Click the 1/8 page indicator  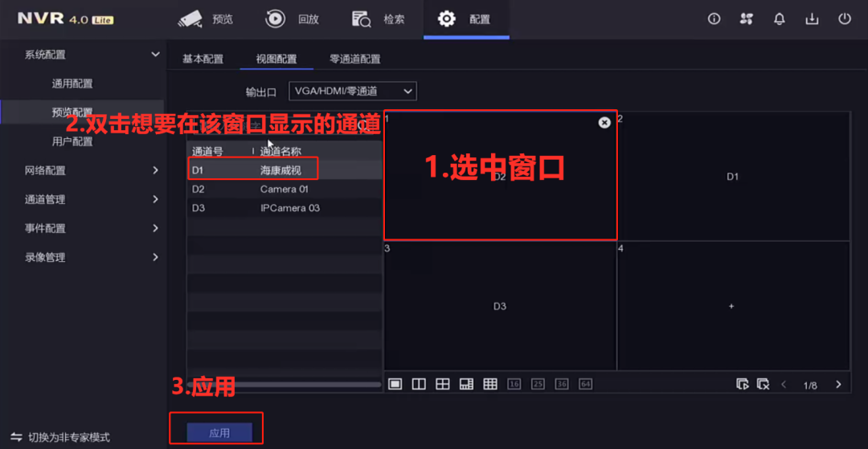coord(810,385)
